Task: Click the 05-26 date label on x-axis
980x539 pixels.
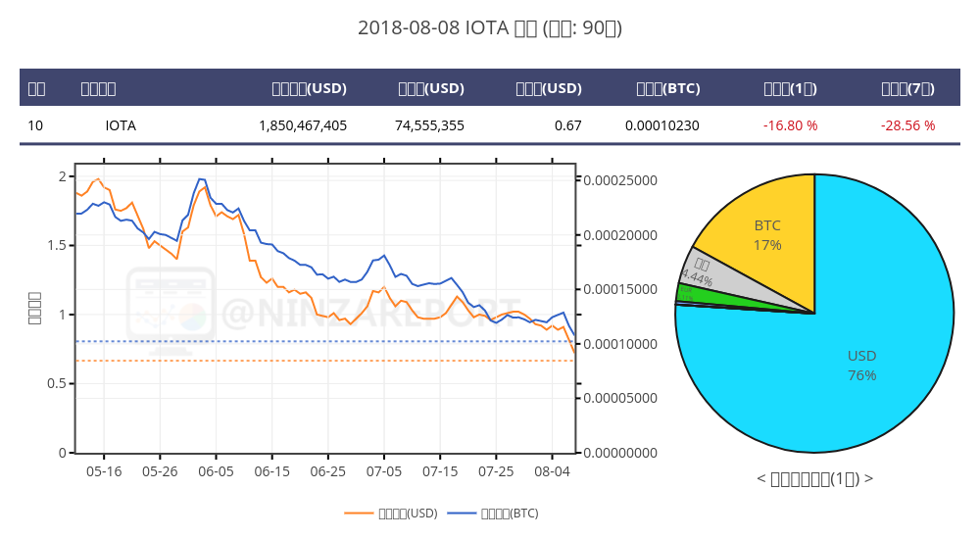Action: tap(160, 471)
